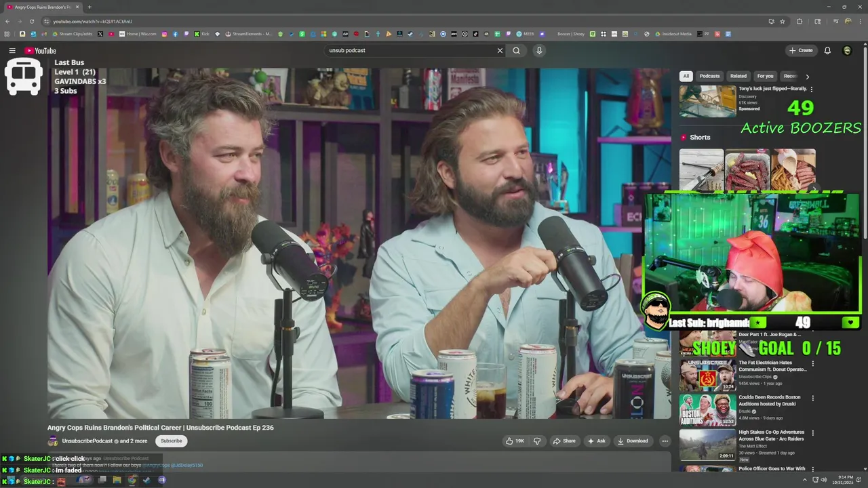
Task: Click the browser back arrow
Action: [7, 21]
